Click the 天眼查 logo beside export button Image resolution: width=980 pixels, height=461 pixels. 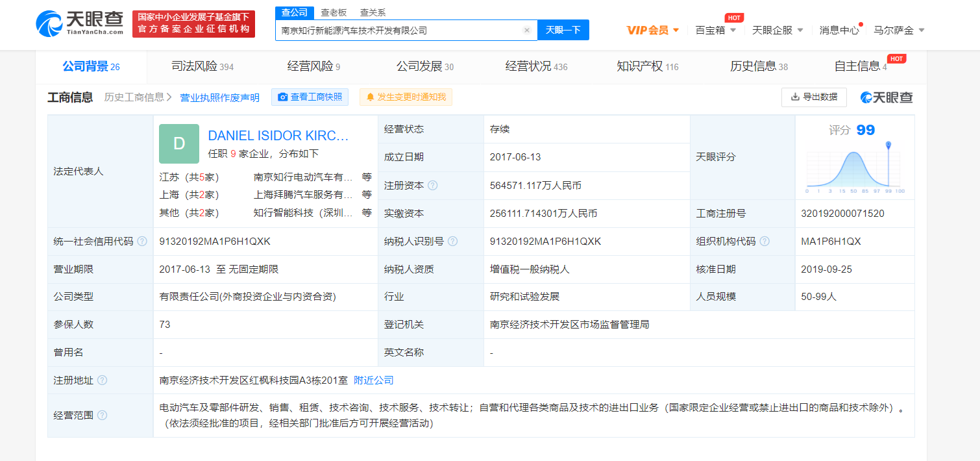(x=887, y=97)
